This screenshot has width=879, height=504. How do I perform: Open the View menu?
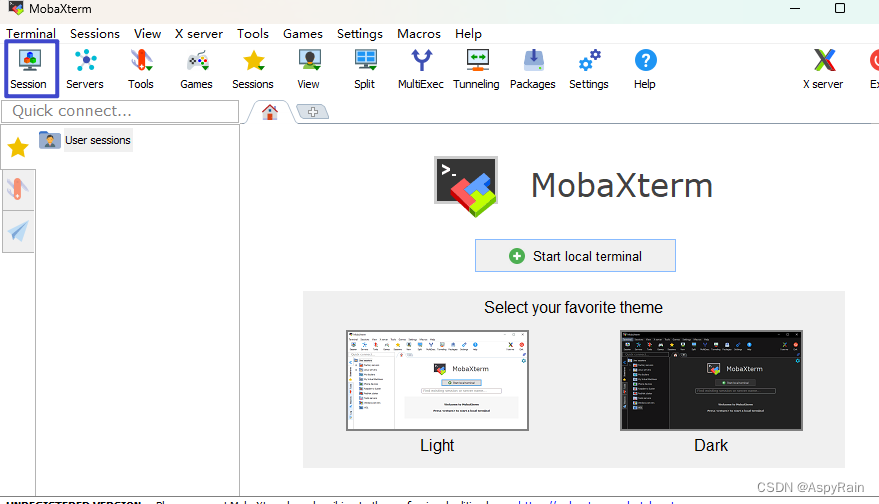pos(147,34)
